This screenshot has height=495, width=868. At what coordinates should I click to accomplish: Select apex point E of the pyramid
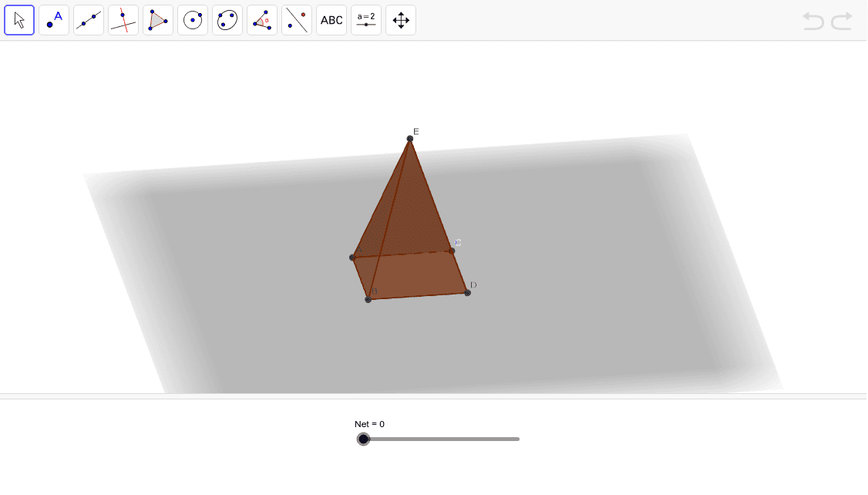[x=410, y=139]
